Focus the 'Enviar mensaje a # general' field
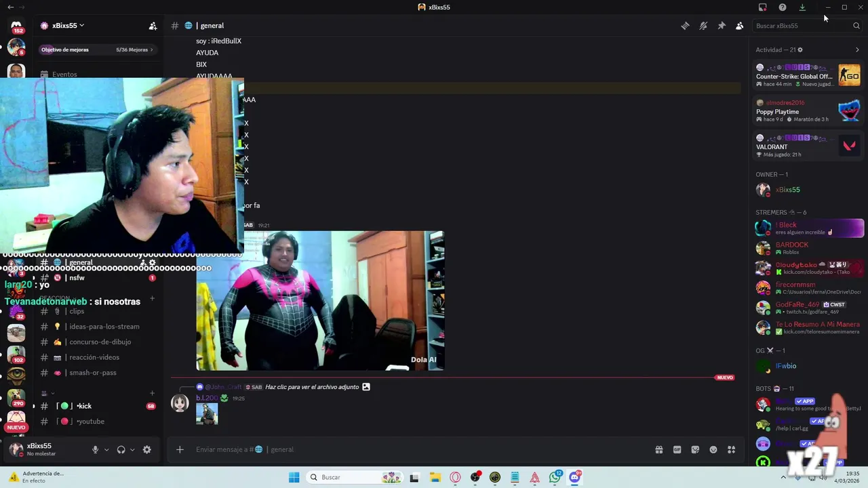The width and height of the screenshot is (868, 488). (x=420, y=449)
